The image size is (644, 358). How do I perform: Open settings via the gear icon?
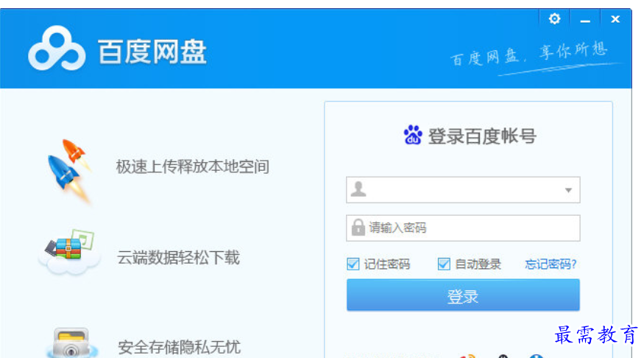(x=554, y=19)
